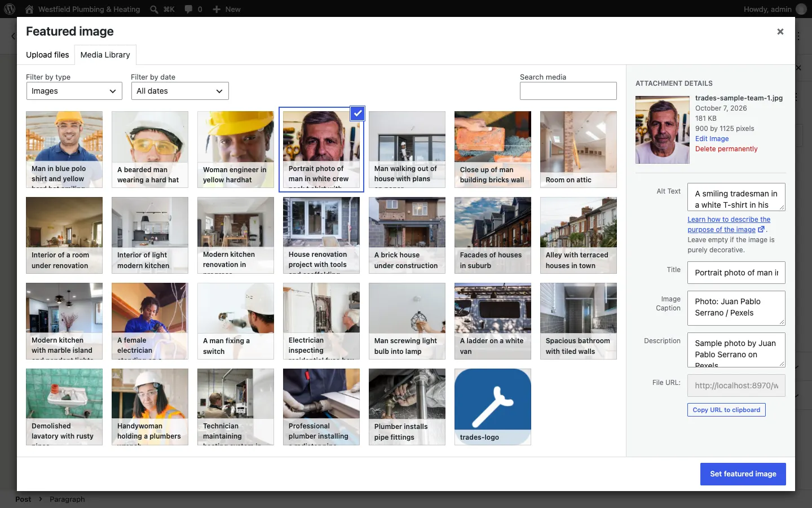Select professional plumber installing radiator image

point(321,407)
